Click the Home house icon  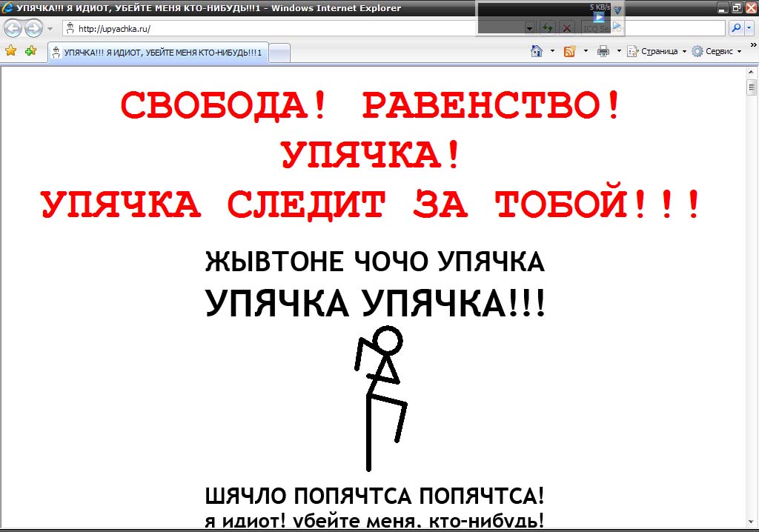point(537,51)
